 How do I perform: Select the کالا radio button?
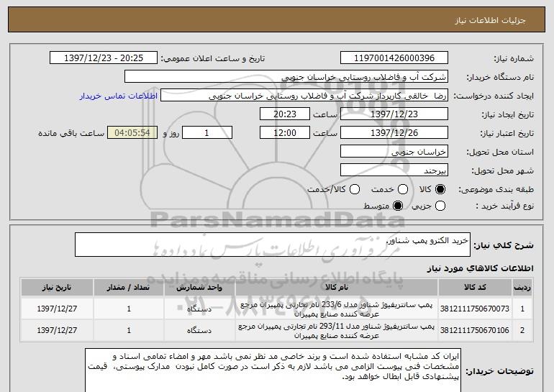click(x=440, y=190)
